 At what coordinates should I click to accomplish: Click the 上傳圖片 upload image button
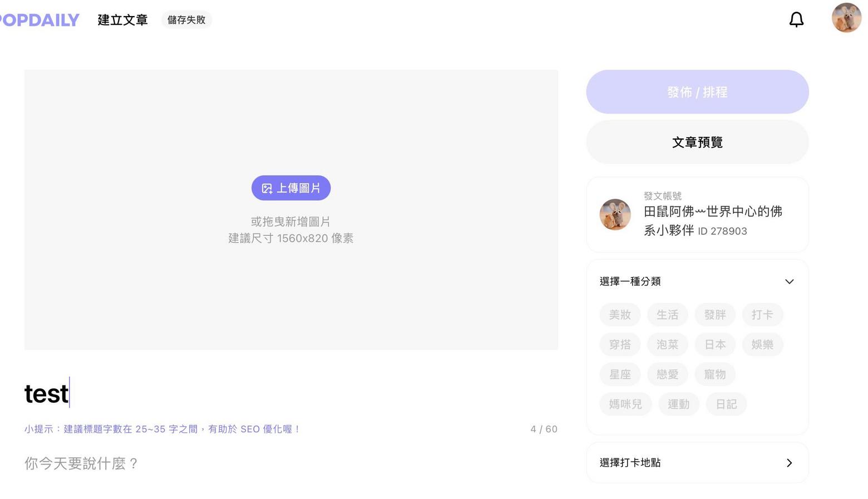tap(291, 188)
